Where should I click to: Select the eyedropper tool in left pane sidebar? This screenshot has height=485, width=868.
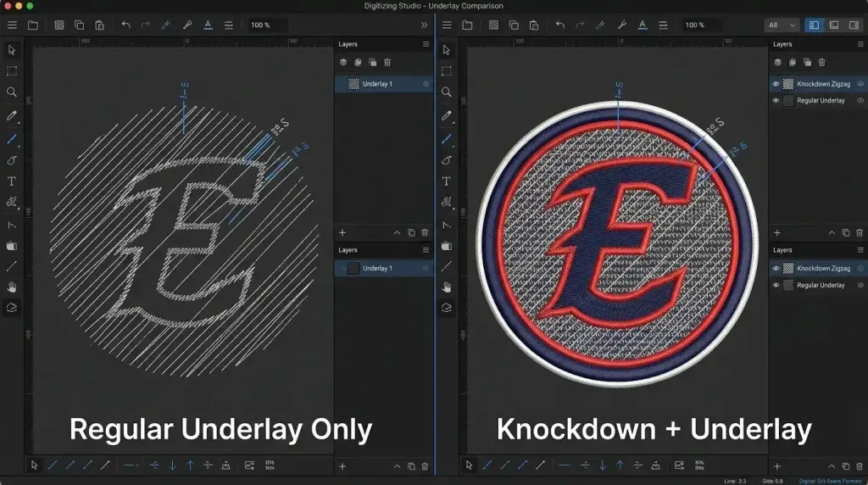(12, 115)
